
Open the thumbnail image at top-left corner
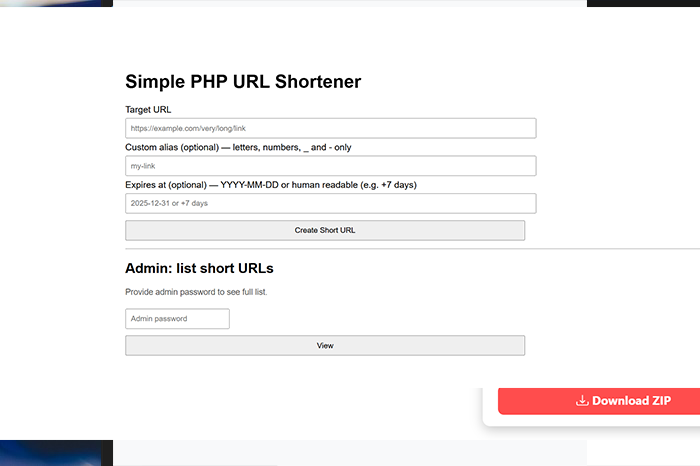pyautogui.click(x=55, y=3)
